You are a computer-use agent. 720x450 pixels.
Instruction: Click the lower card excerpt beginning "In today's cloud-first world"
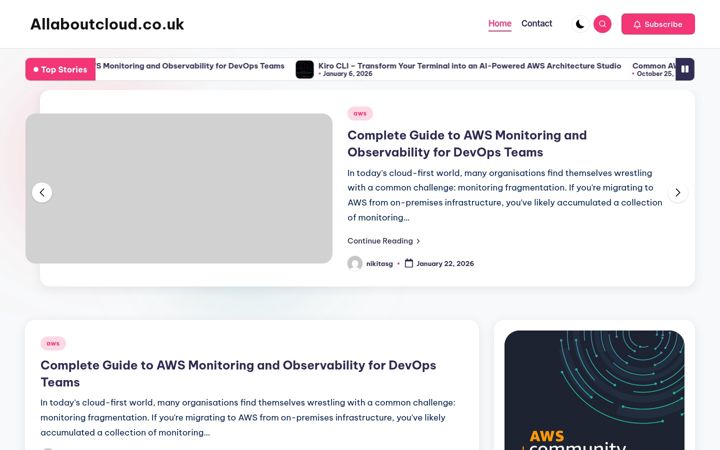coord(248,417)
